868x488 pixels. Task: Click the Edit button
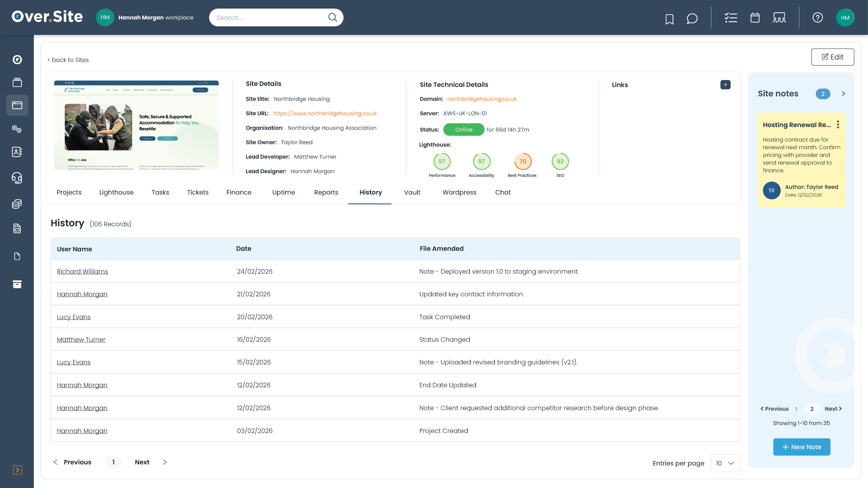point(833,57)
